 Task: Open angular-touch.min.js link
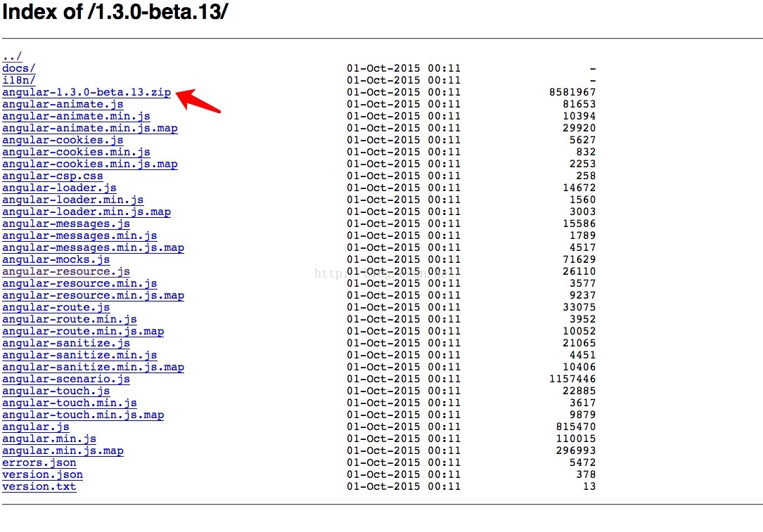(70, 403)
